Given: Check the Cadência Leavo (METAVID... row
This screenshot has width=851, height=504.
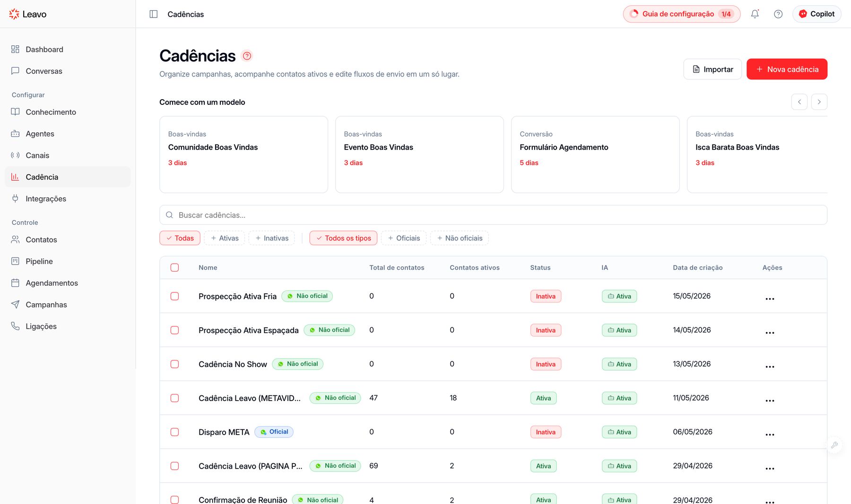Looking at the screenshot, I should point(174,398).
